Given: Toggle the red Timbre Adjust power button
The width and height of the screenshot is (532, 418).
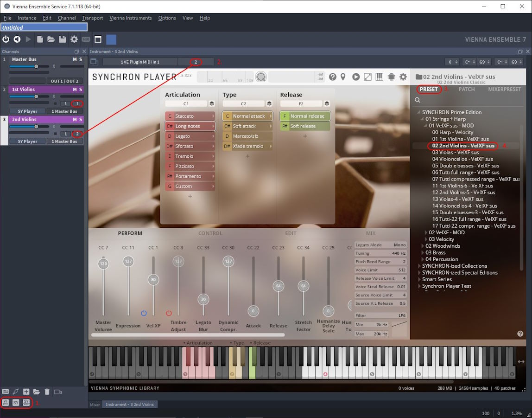Looking at the screenshot, I should pyautogui.click(x=169, y=313).
